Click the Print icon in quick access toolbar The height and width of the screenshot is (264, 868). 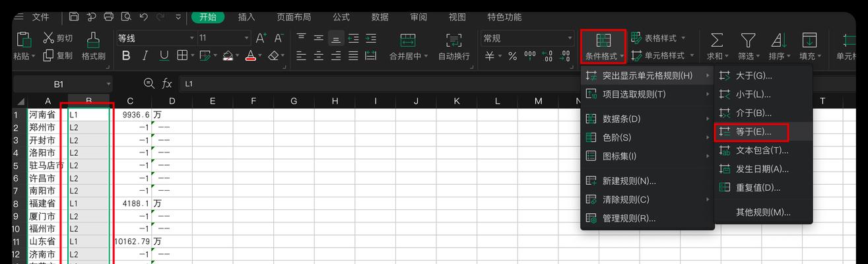[x=109, y=16]
